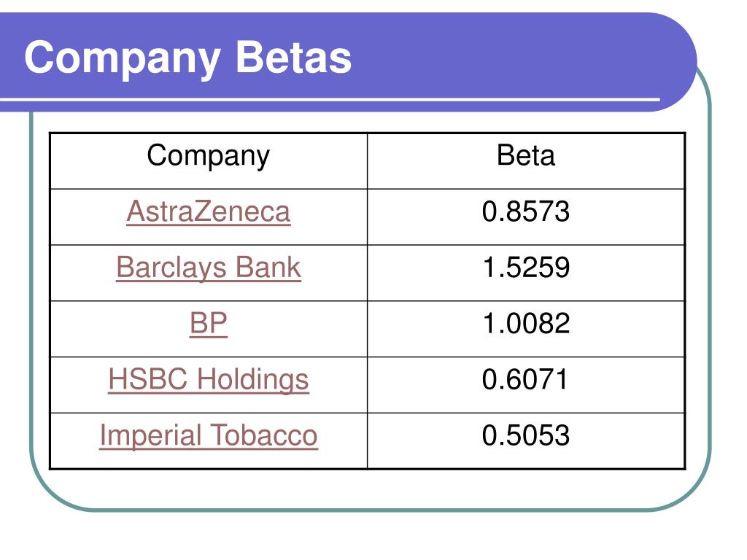The image size is (747, 560).
Task: Click the word Betas in the title
Action: point(294,57)
